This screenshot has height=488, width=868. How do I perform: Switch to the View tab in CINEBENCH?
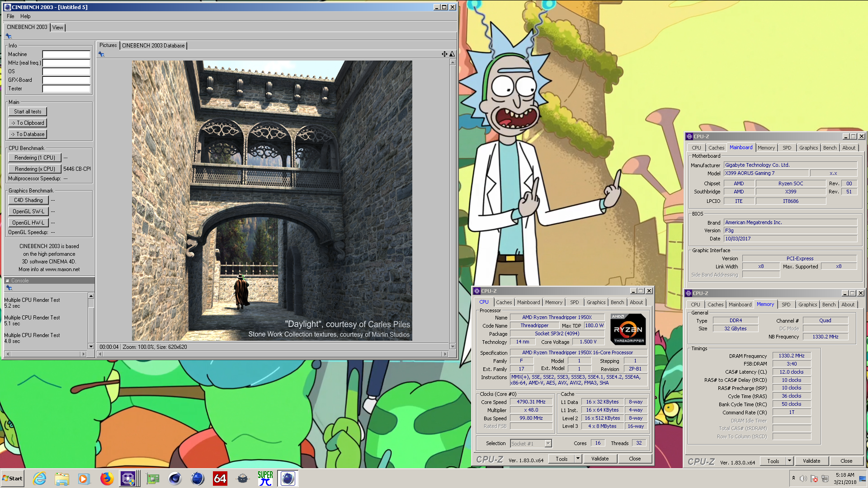58,28
